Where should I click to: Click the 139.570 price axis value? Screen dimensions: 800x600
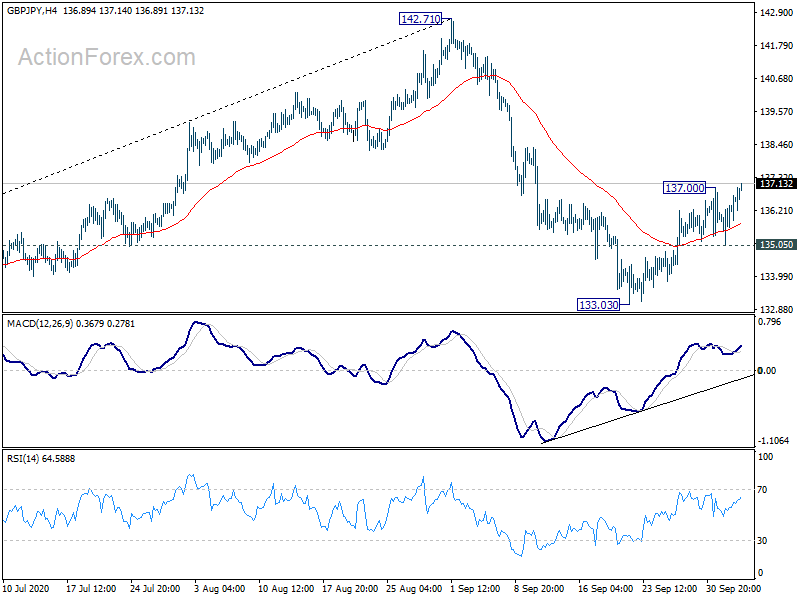777,112
